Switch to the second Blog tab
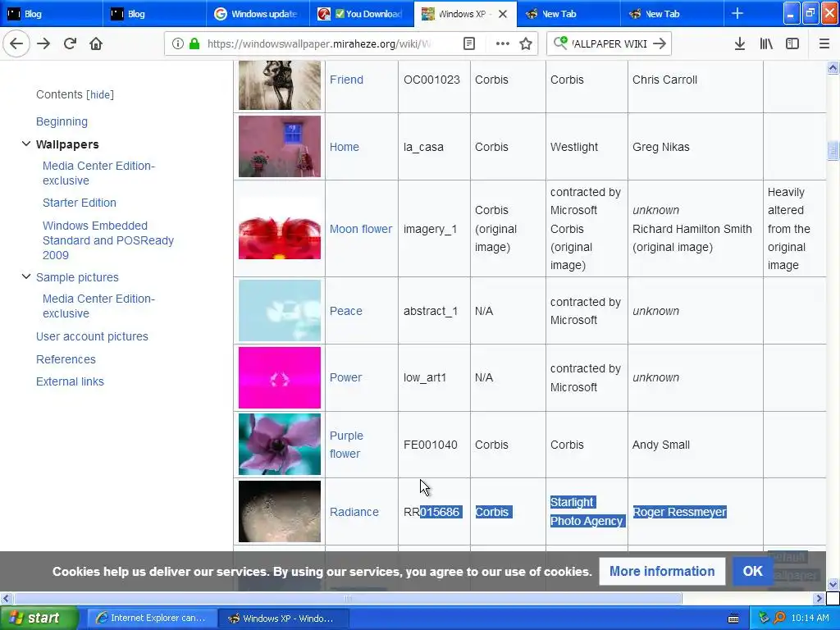 154,14
